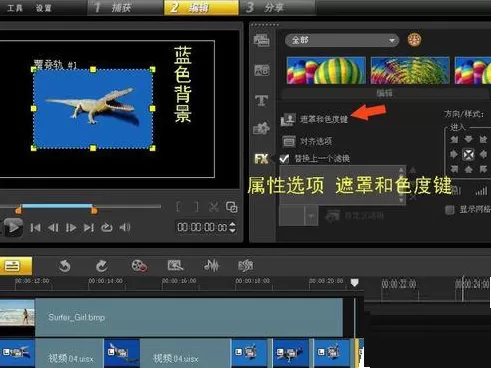
Task: Click the left trim marker on scrubber
Action: [x=18, y=210]
